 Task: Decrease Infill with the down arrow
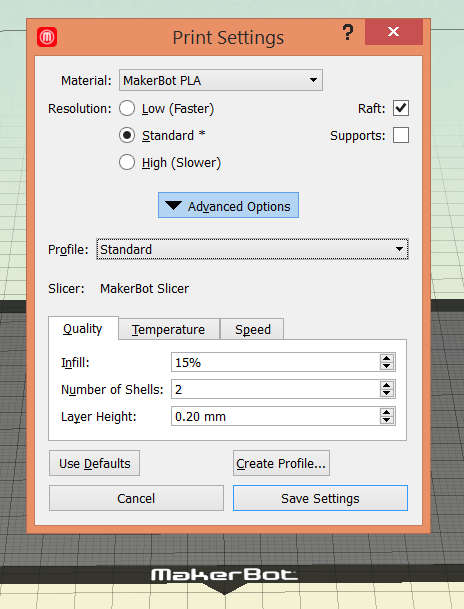[x=386, y=366]
